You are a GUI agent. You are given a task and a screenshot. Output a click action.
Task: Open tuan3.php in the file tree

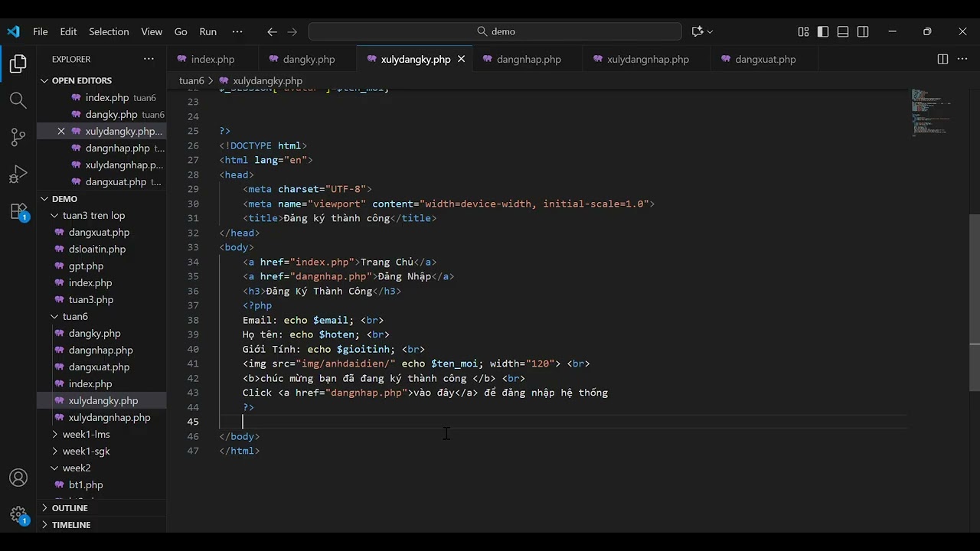[101, 300]
